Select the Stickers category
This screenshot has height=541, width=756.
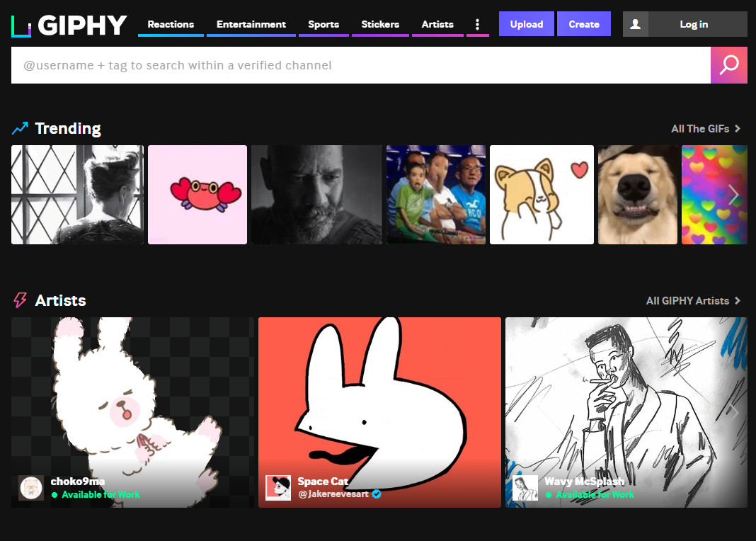380,23
